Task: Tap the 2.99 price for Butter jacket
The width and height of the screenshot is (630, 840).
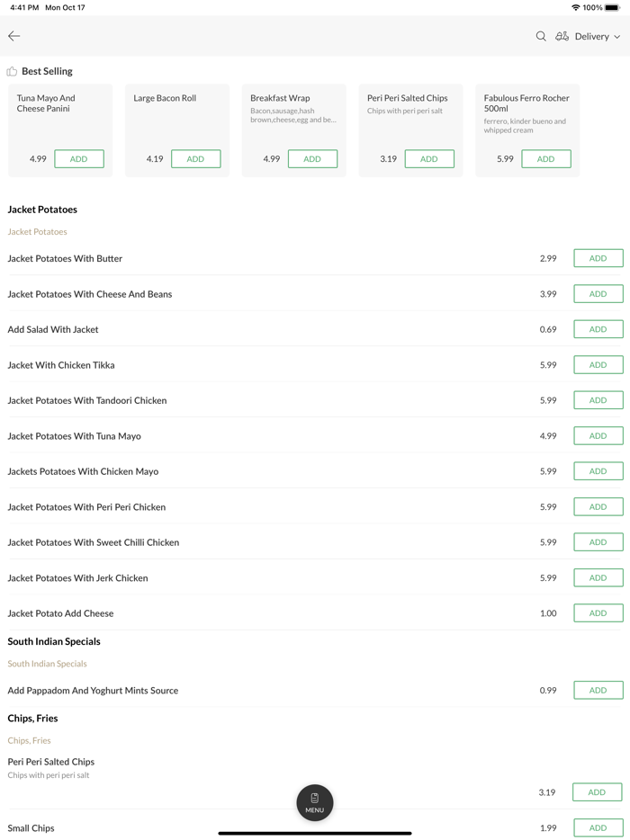Action: point(548,258)
